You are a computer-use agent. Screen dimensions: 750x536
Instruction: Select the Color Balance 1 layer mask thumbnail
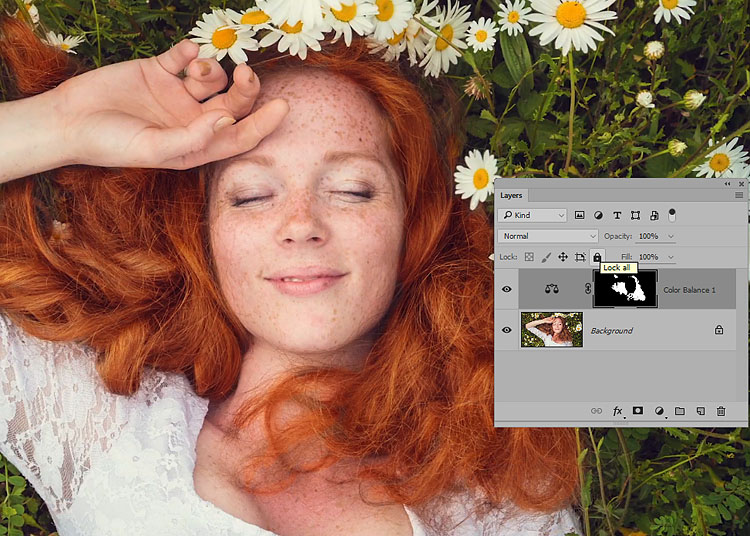[x=626, y=289]
